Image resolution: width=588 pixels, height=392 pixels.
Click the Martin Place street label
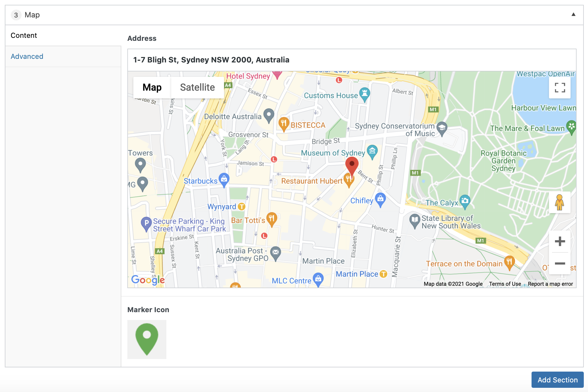coord(323,261)
